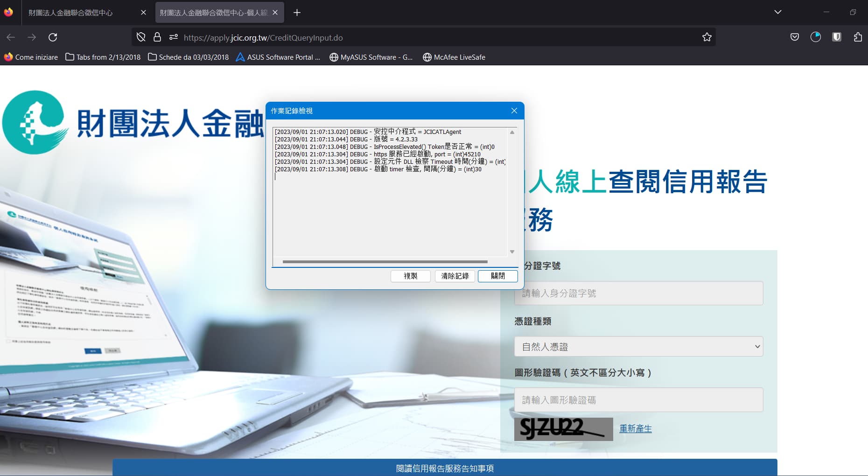Open the Pocket save icon
Viewport: 868px width, 476px height.
click(794, 37)
